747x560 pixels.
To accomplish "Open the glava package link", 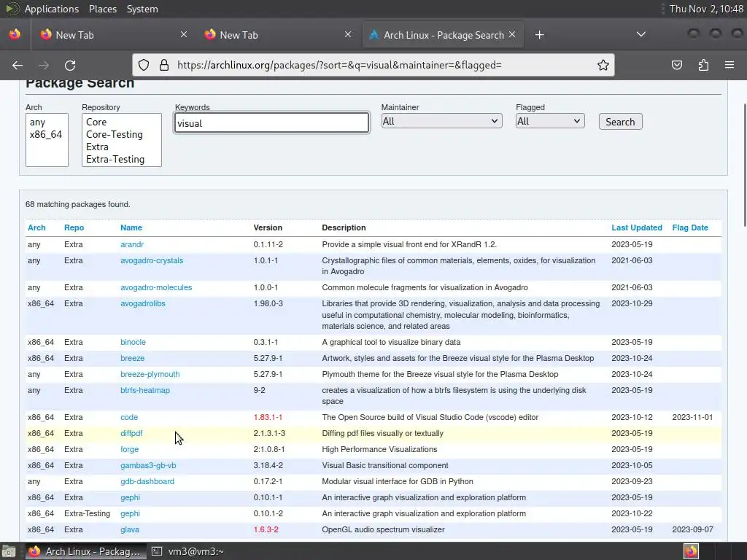I will click(x=130, y=529).
